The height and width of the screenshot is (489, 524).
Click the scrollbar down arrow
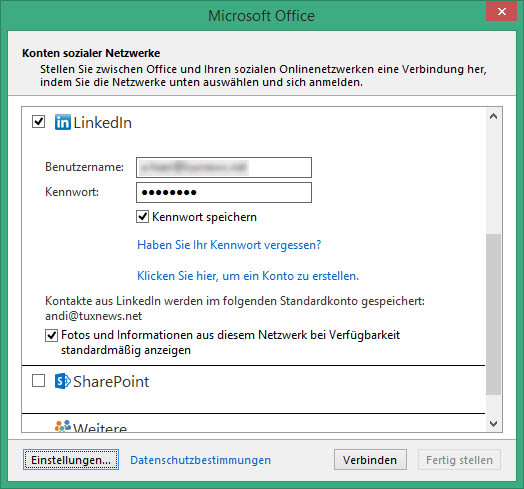(493, 424)
